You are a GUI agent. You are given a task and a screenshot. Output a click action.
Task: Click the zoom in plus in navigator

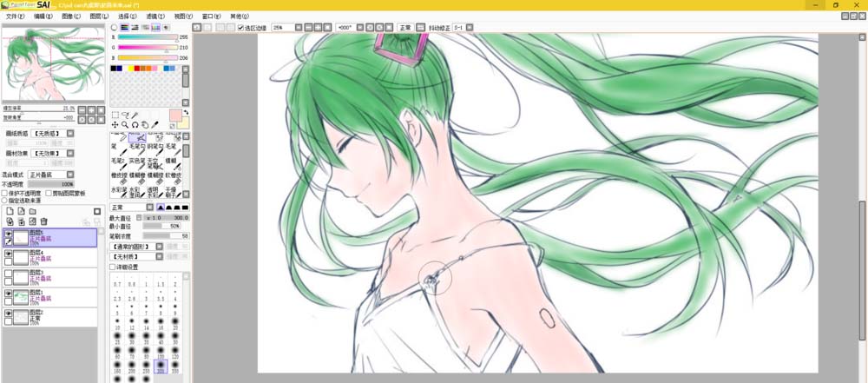coord(91,109)
